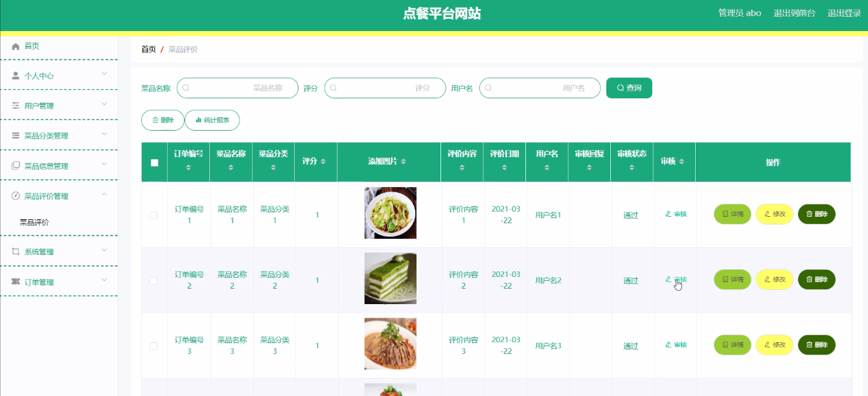Sort by 评价内容 column arrows
The height and width of the screenshot is (396, 868).
[x=462, y=168]
